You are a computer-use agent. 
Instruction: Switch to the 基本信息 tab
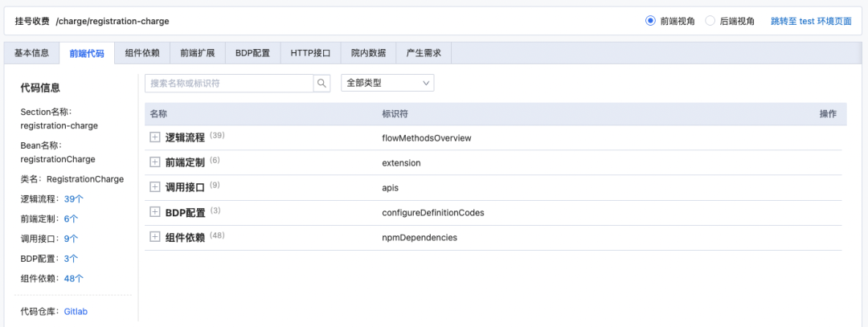tap(32, 53)
